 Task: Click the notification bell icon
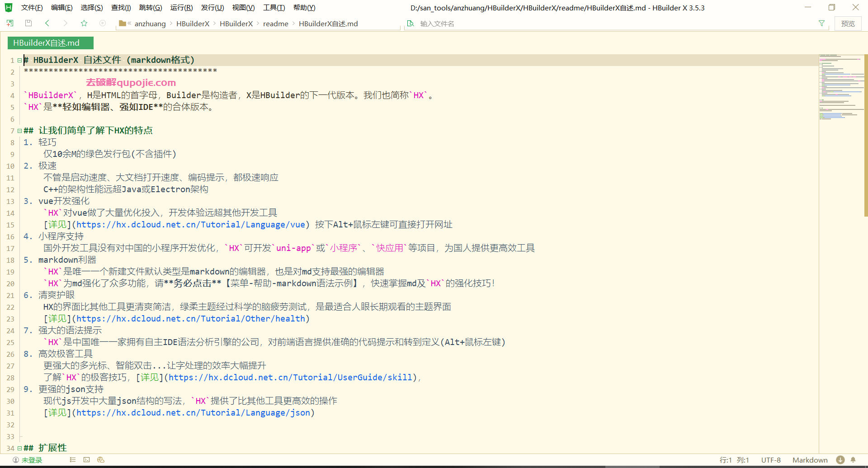(853, 460)
